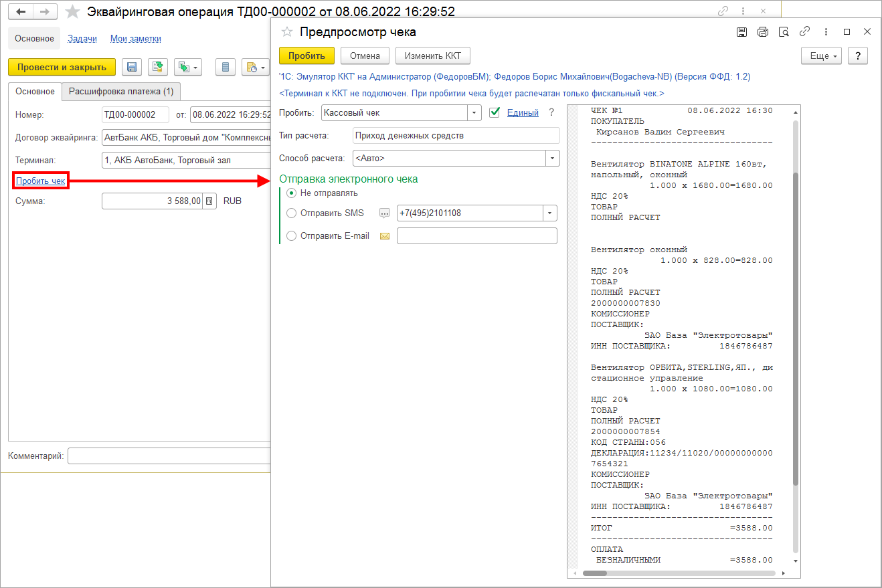882x588 pixels.
Task: Go forward with the right arrow button
Action: click(x=45, y=11)
